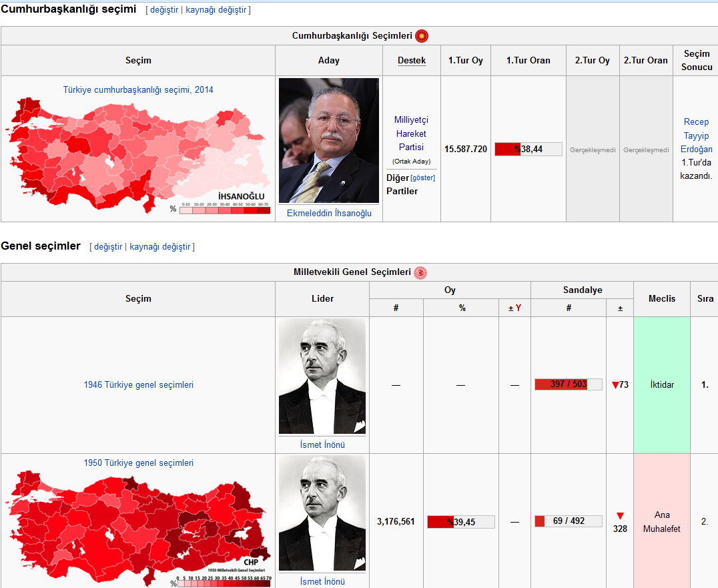This screenshot has width=718, height=588.
Task: Expand Diğer Partiler with the göster toggle
Action: 422,178
